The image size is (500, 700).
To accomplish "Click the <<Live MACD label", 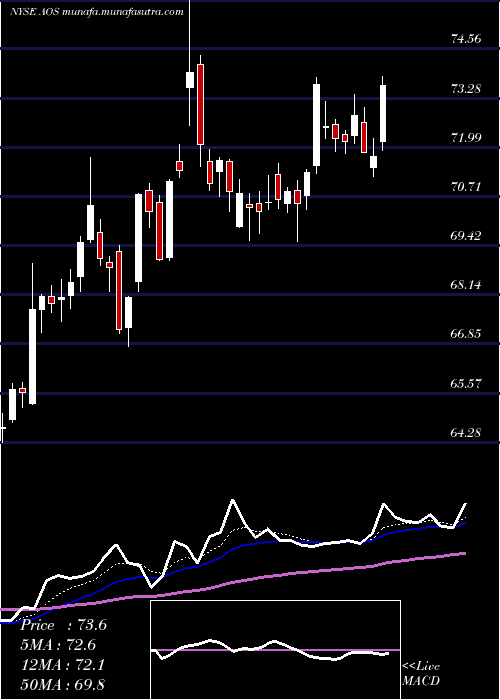I will pyautogui.click(x=421, y=674).
